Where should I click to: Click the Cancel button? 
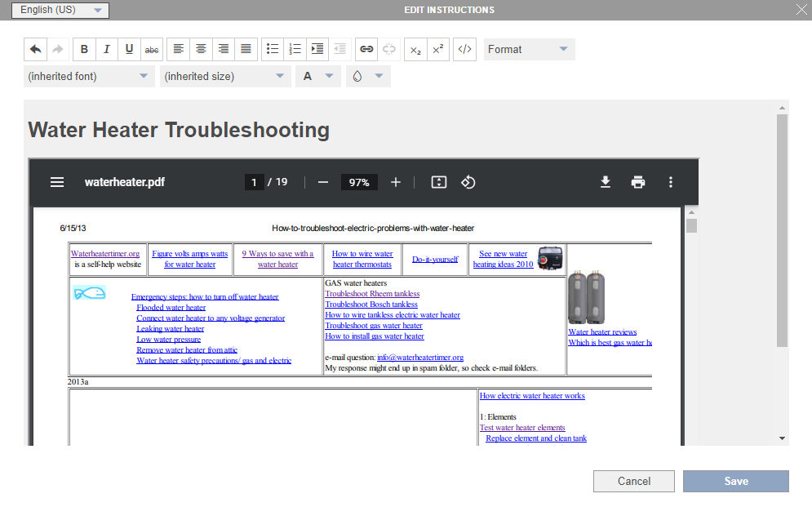pos(634,481)
